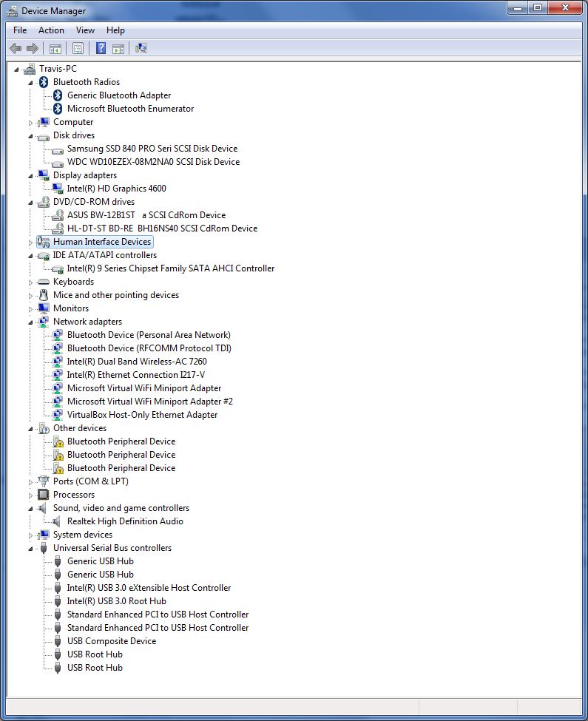Scan for hardware changes using toolbar icon
Image resolution: width=588 pixels, height=721 pixels.
141,48
